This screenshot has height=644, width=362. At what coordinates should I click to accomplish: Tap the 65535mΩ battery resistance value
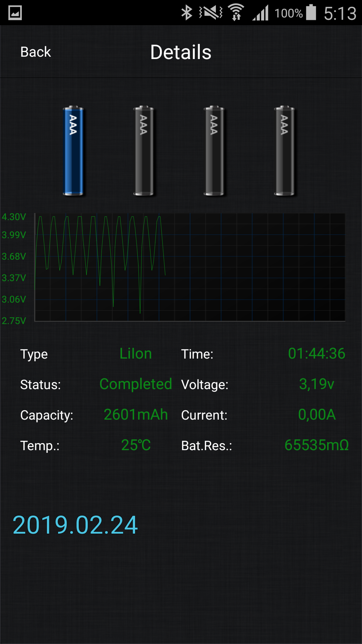click(x=316, y=445)
